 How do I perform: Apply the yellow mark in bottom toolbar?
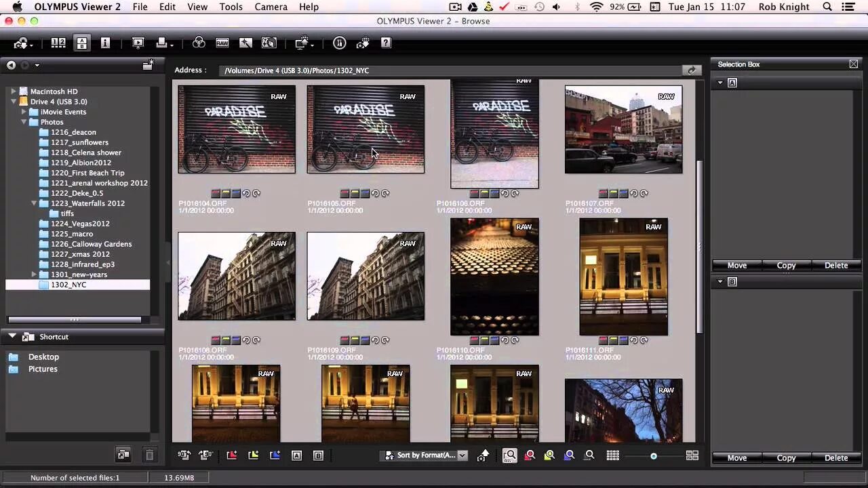[254, 455]
